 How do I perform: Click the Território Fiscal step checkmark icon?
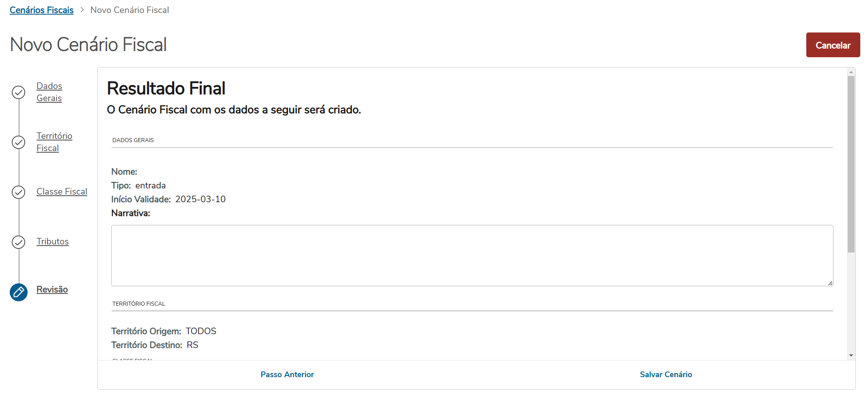[x=19, y=143]
